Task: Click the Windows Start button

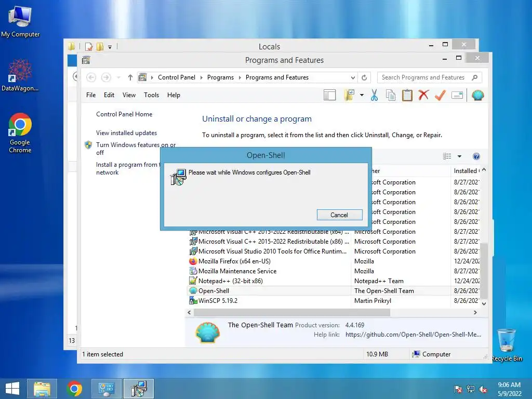Action: 12,389
